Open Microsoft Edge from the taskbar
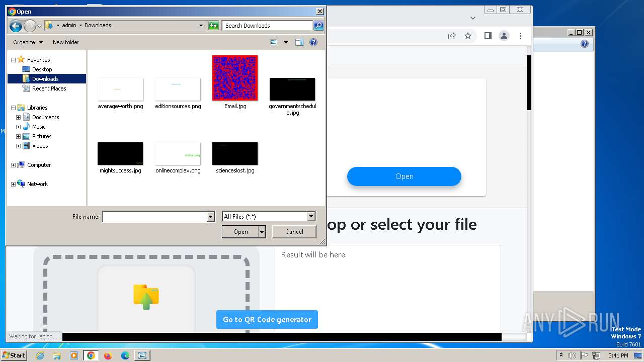The image size is (644, 362). pos(125,355)
